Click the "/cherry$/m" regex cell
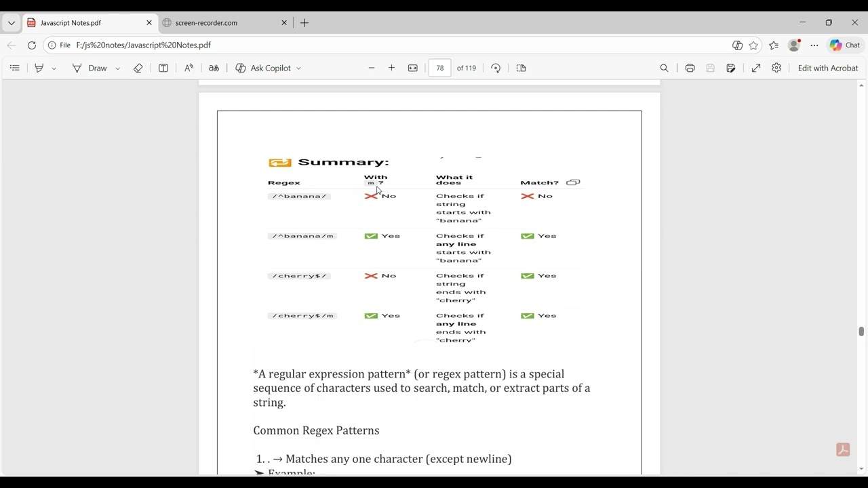868x488 pixels. click(x=302, y=316)
